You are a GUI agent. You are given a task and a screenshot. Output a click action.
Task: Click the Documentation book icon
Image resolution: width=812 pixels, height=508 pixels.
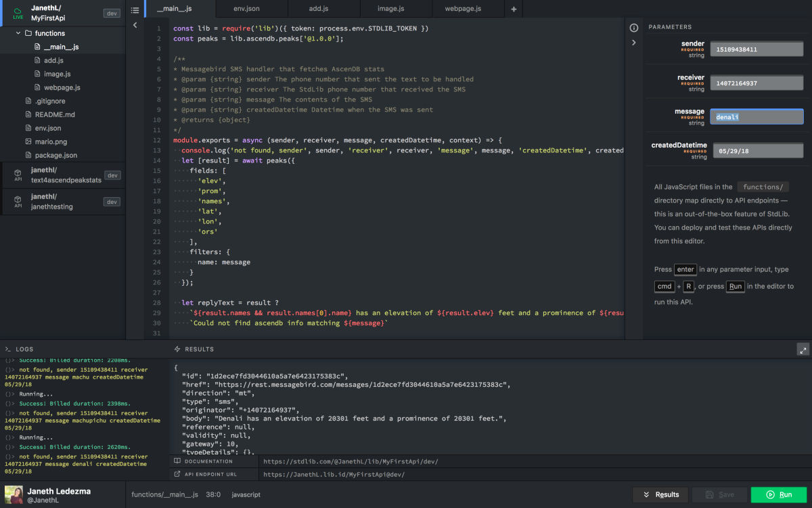178,461
